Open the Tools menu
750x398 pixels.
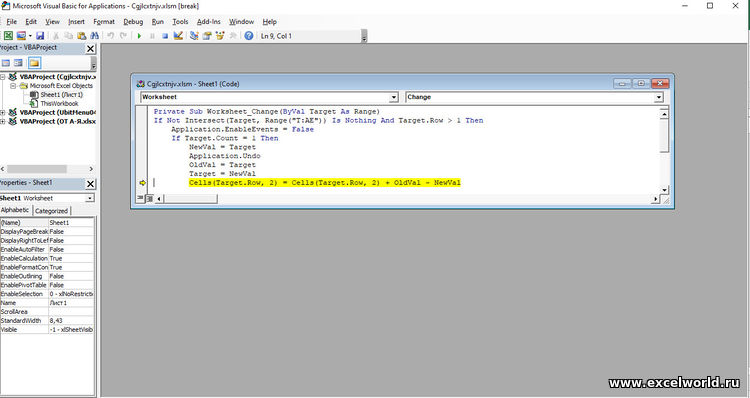click(x=180, y=22)
